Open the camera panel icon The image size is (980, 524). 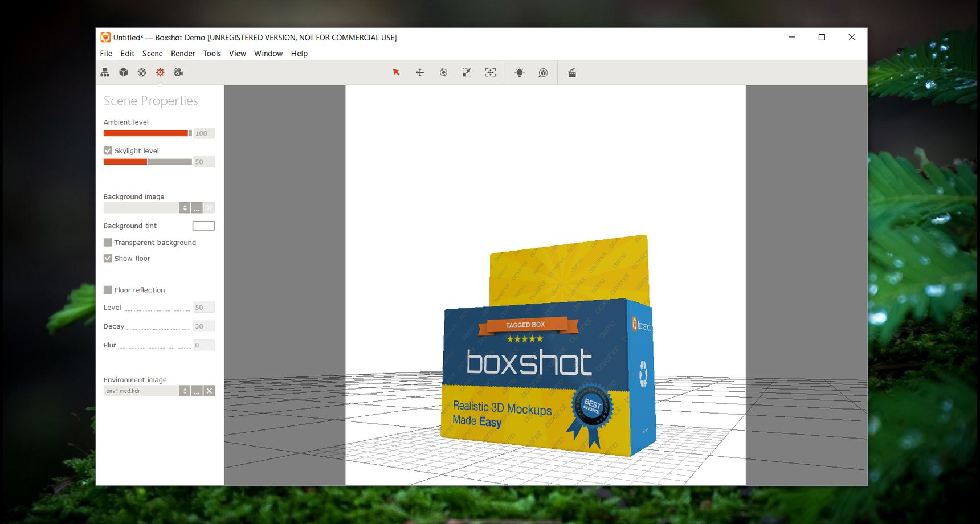pyautogui.click(x=179, y=72)
